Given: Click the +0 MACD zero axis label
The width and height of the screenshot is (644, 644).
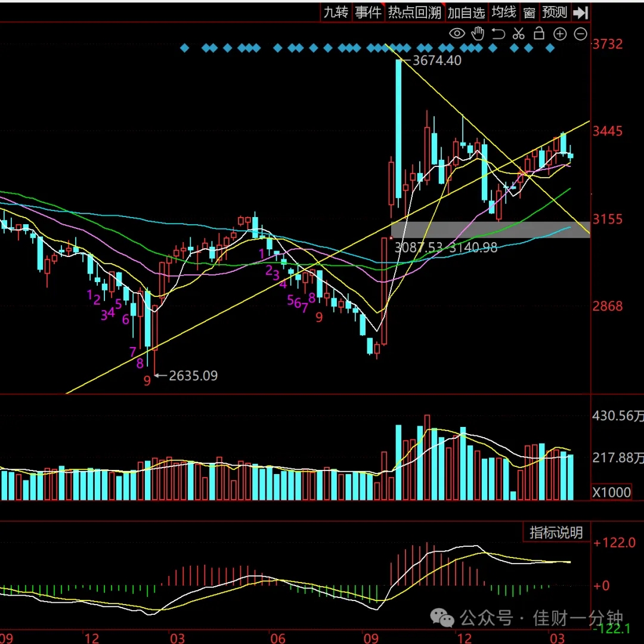Looking at the screenshot, I should click(601, 586).
